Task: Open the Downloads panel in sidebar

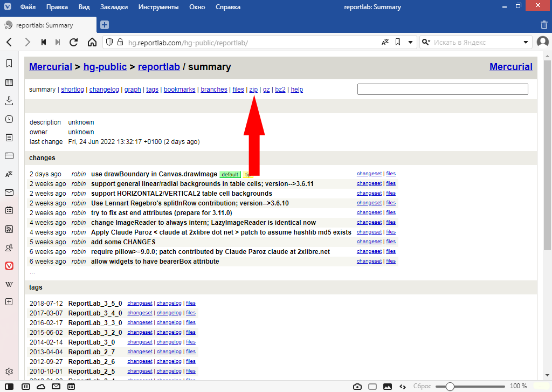Action: point(9,101)
